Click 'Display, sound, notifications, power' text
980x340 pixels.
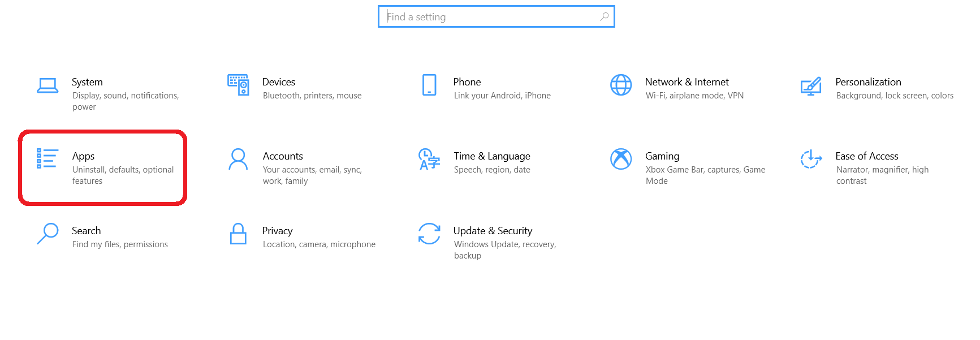[126, 101]
